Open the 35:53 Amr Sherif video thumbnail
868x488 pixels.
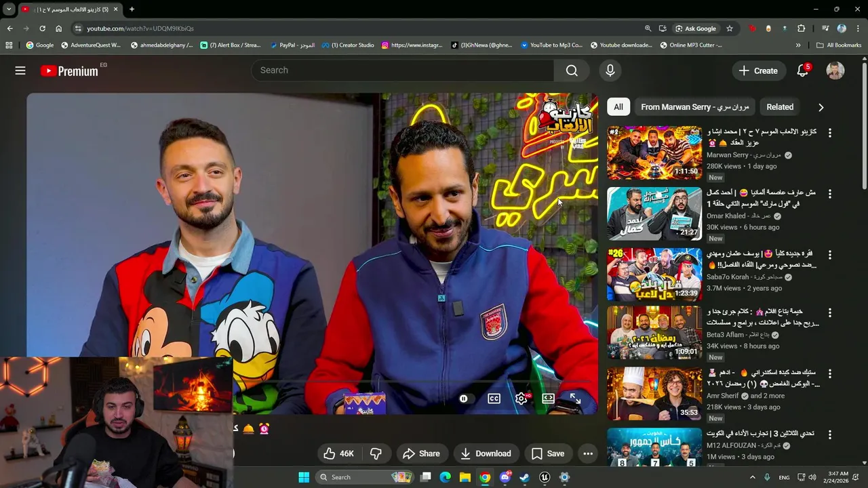click(x=654, y=394)
